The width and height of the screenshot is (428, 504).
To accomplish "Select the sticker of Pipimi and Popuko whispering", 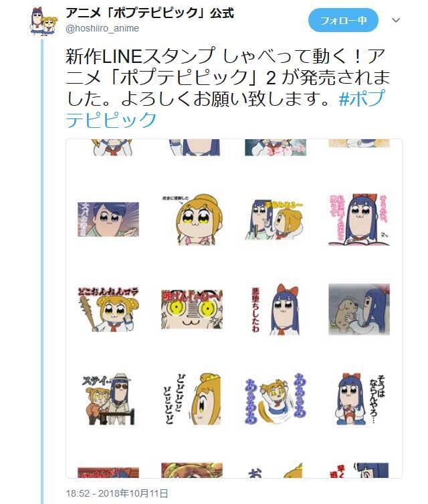I will click(275, 220).
